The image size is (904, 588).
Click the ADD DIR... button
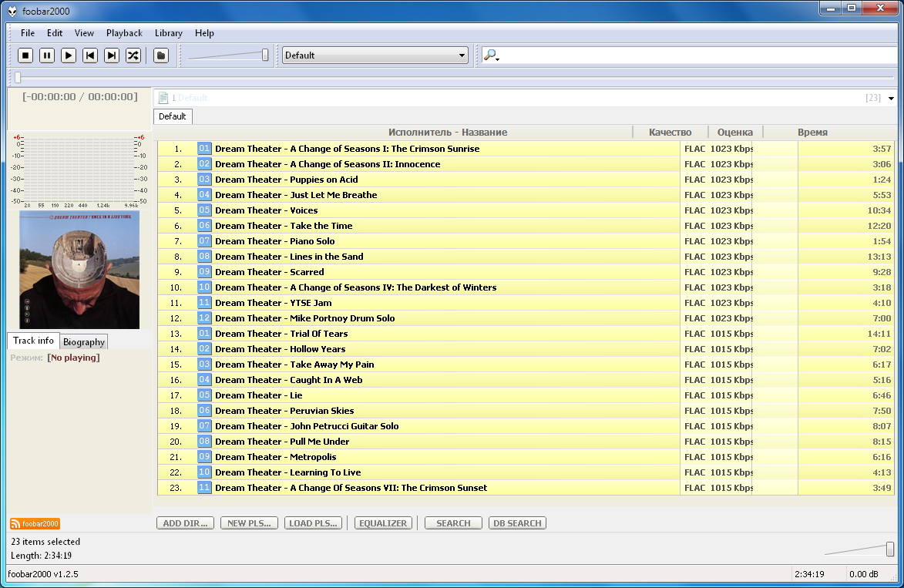tap(185, 523)
